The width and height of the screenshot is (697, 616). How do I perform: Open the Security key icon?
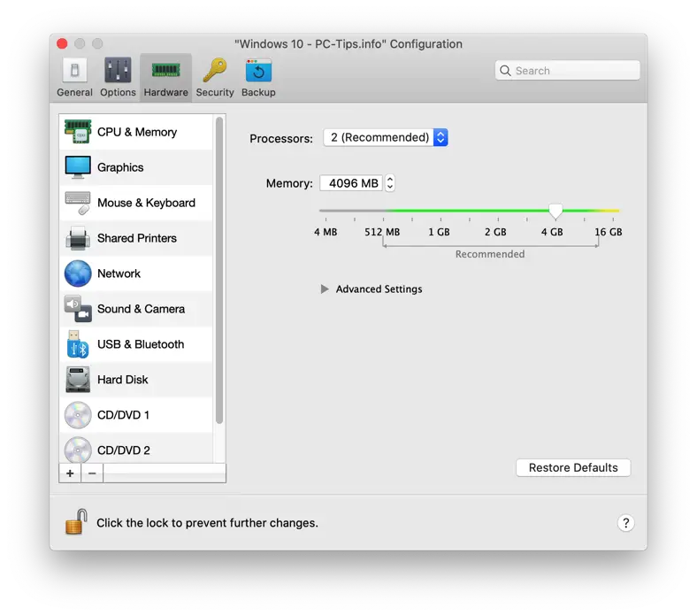(215, 70)
